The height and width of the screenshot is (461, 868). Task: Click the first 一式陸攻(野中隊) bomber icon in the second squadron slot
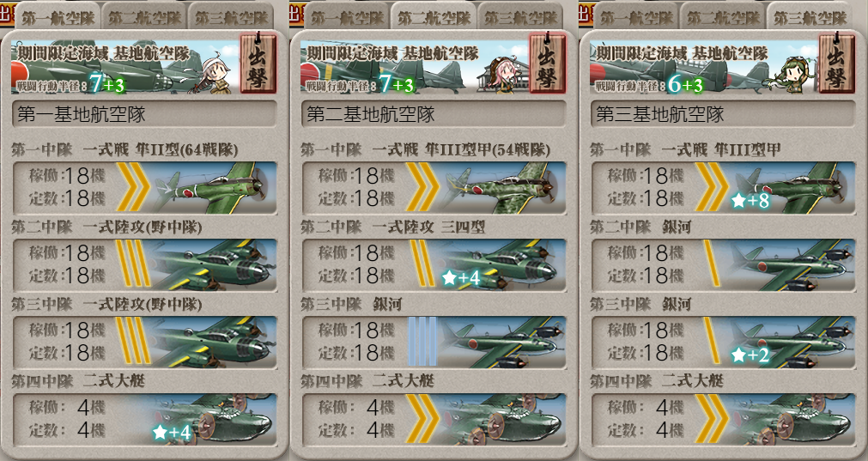pos(213,264)
